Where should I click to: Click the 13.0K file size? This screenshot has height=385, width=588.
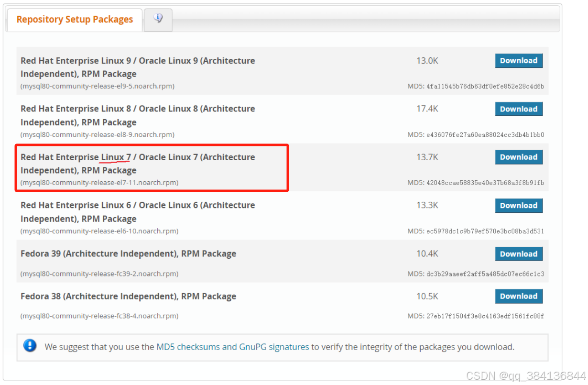[427, 61]
